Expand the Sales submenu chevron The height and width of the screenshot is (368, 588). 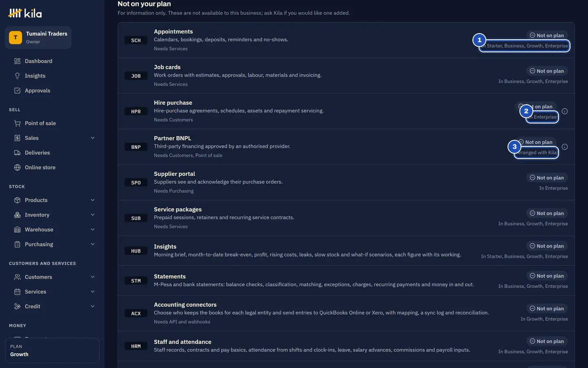(x=93, y=138)
